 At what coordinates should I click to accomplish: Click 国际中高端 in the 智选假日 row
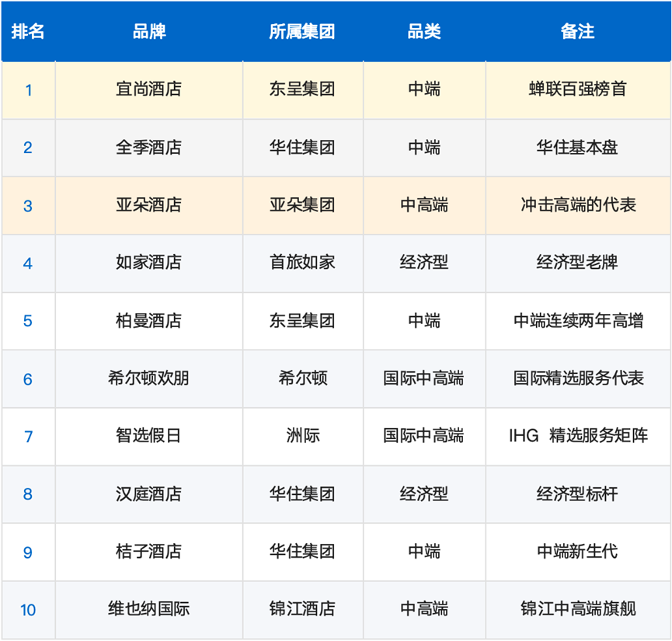tap(423, 436)
